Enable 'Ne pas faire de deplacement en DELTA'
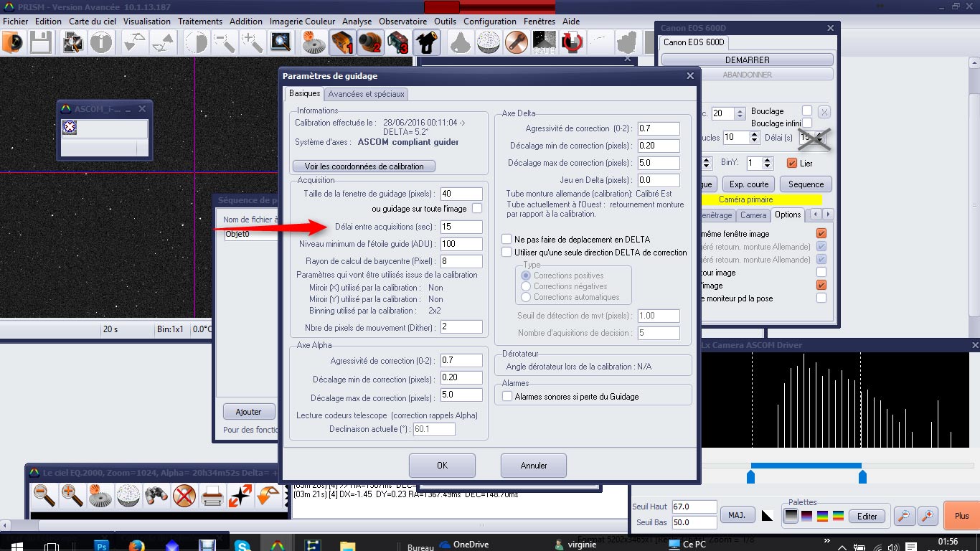 click(x=507, y=239)
